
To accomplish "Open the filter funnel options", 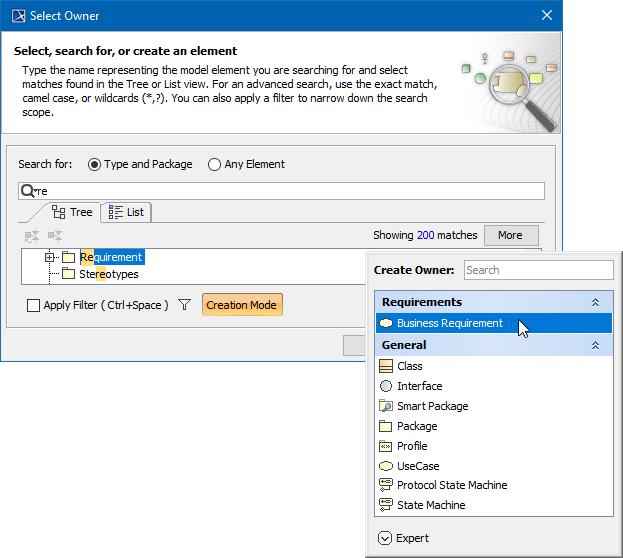I will [184, 305].
